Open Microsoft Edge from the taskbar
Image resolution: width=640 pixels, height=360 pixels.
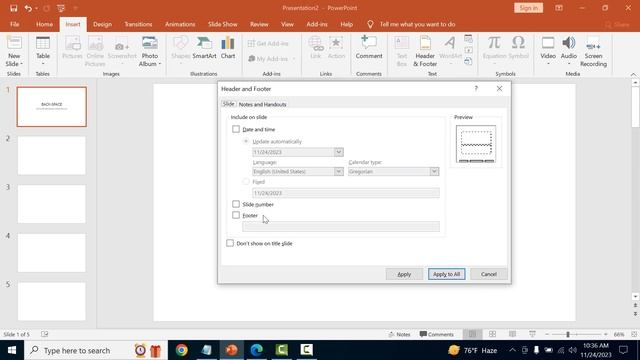[x=256, y=350]
